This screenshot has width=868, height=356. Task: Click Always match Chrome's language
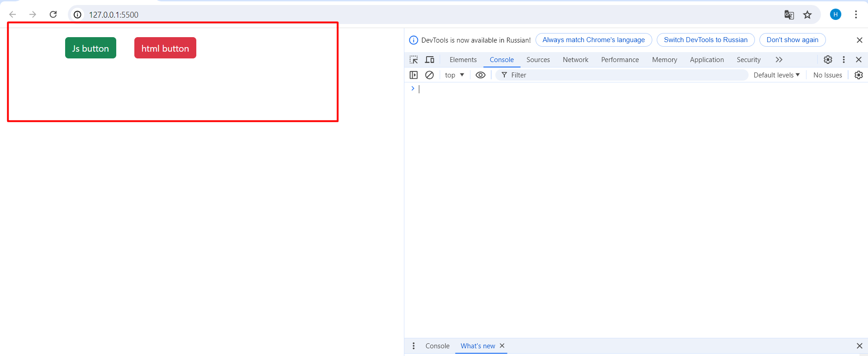[x=593, y=40]
